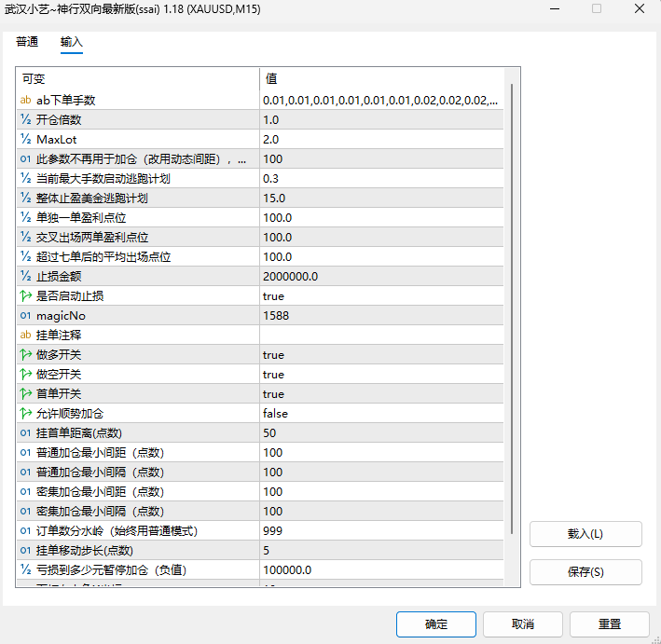Click the integer icon beside magicNo
Viewport: 661px width, 644px height.
tap(26, 315)
